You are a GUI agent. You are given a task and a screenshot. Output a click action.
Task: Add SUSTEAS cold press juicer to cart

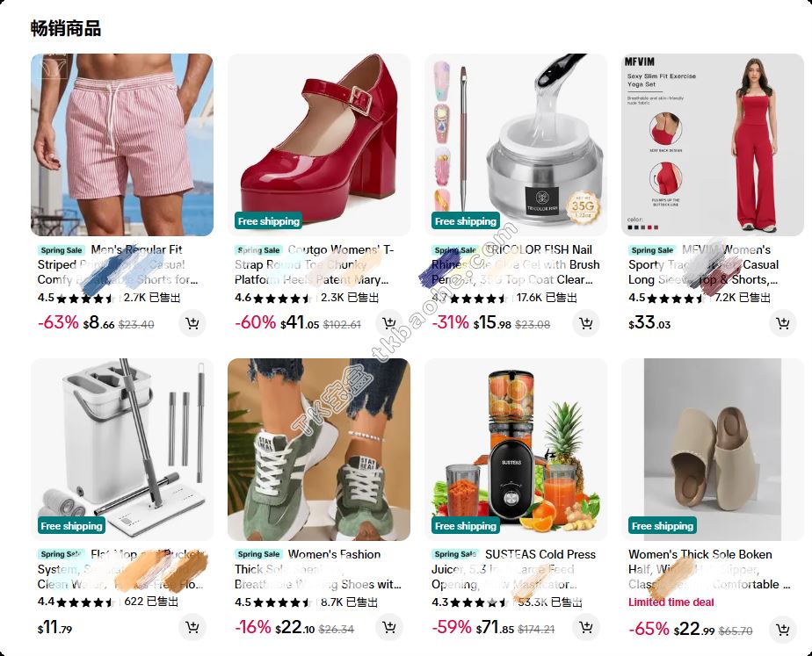point(585,628)
